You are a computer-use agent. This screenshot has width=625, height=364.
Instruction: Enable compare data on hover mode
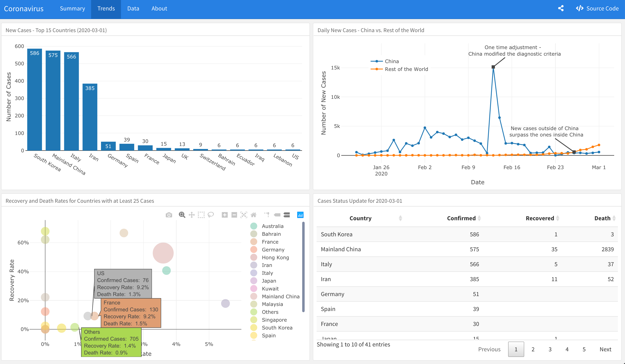pyautogui.click(x=287, y=215)
